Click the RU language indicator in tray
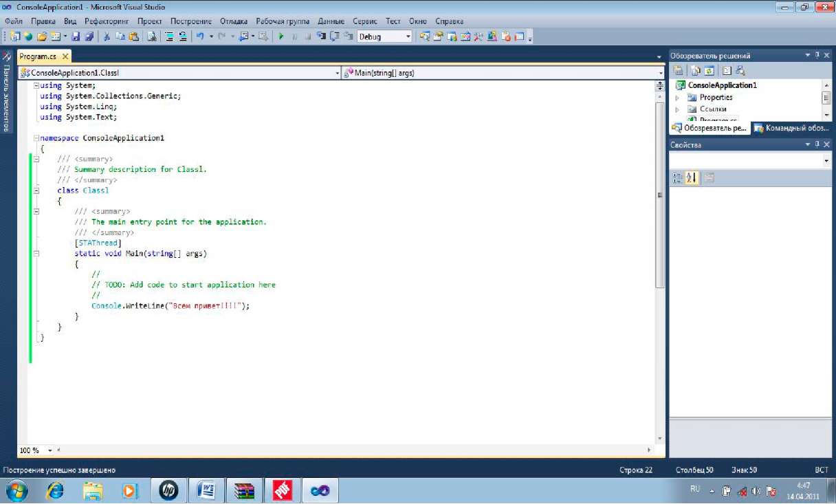Screen dimensions: 836x504 pyautogui.click(x=695, y=488)
